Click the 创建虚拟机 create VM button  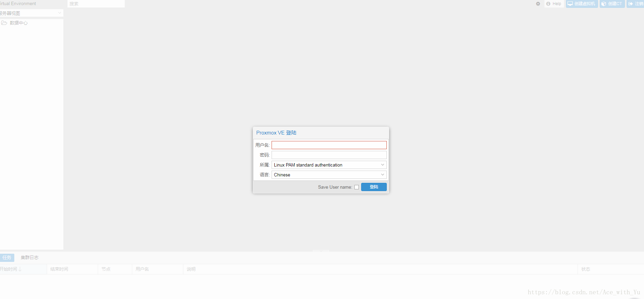pyautogui.click(x=582, y=4)
